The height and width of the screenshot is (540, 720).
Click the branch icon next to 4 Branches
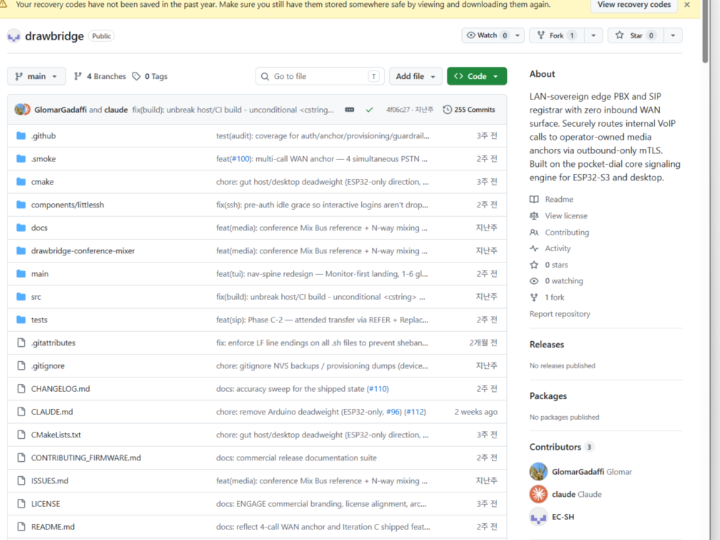click(78, 76)
